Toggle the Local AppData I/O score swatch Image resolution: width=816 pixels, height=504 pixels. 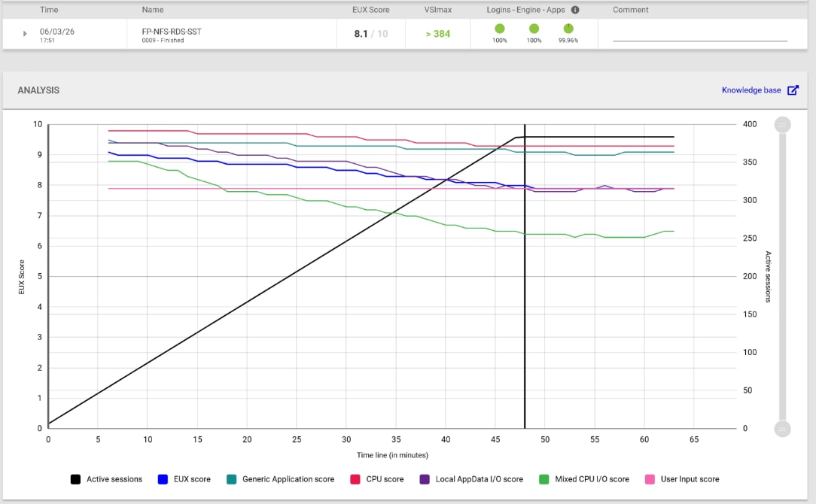click(x=425, y=479)
